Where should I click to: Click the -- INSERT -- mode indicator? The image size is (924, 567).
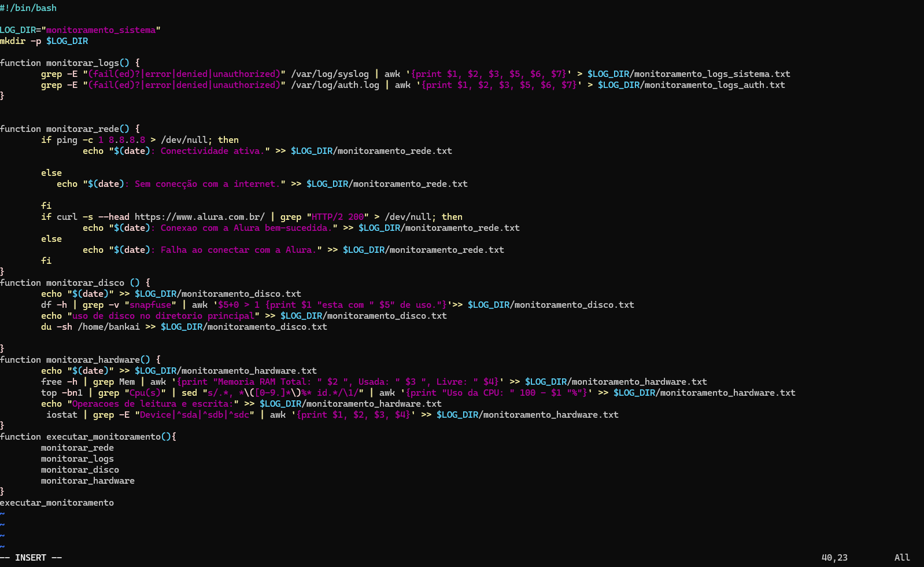31,558
